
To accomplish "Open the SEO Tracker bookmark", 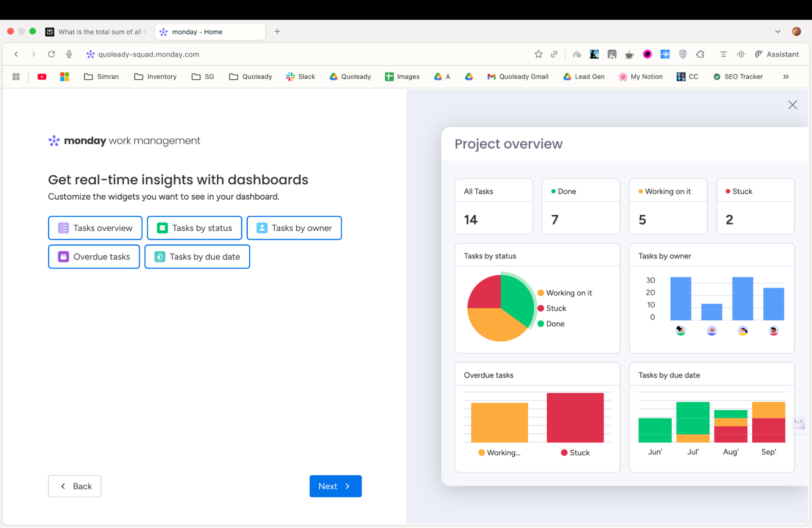I will [x=738, y=76].
